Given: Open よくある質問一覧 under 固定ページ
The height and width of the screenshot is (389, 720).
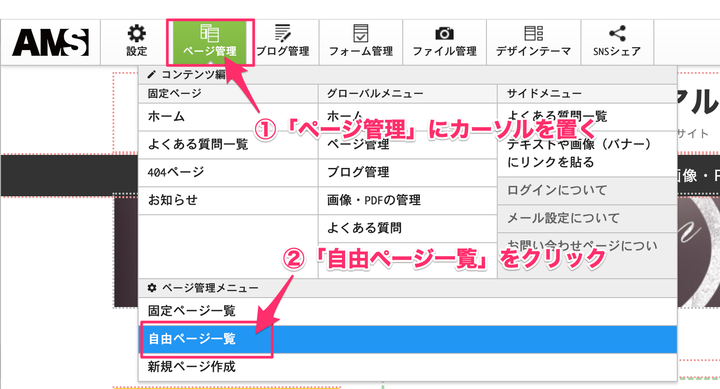Looking at the screenshot, I should click(x=228, y=145).
